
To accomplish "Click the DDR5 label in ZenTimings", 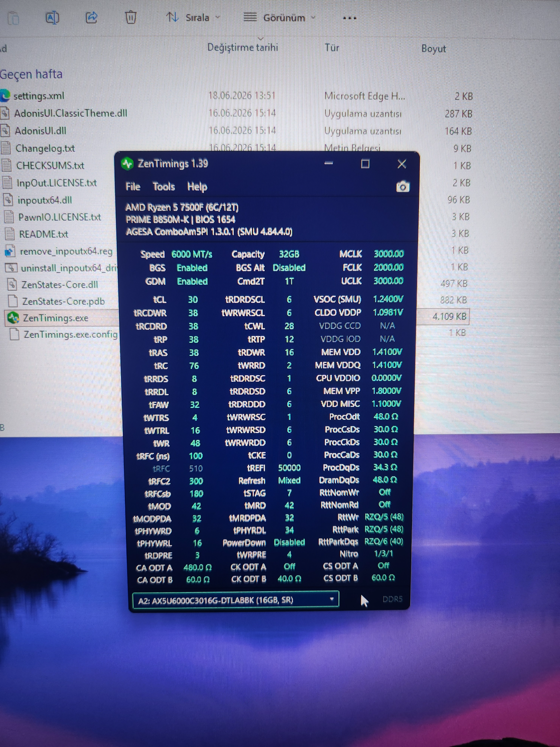I will tap(392, 599).
